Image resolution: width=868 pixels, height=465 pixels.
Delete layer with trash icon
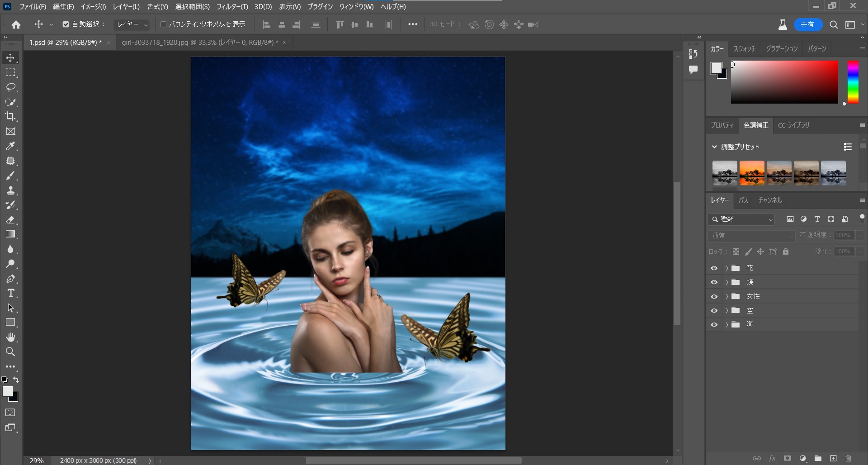(x=848, y=458)
